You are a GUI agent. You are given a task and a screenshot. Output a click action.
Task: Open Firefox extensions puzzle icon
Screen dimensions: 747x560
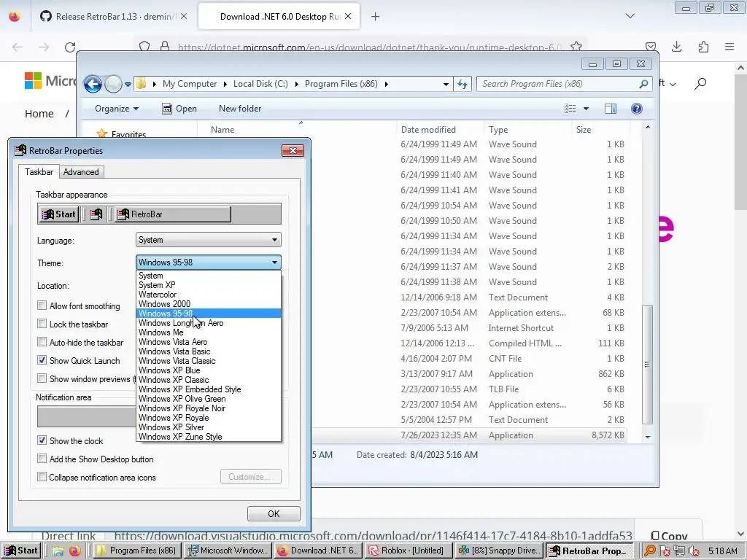click(x=703, y=46)
